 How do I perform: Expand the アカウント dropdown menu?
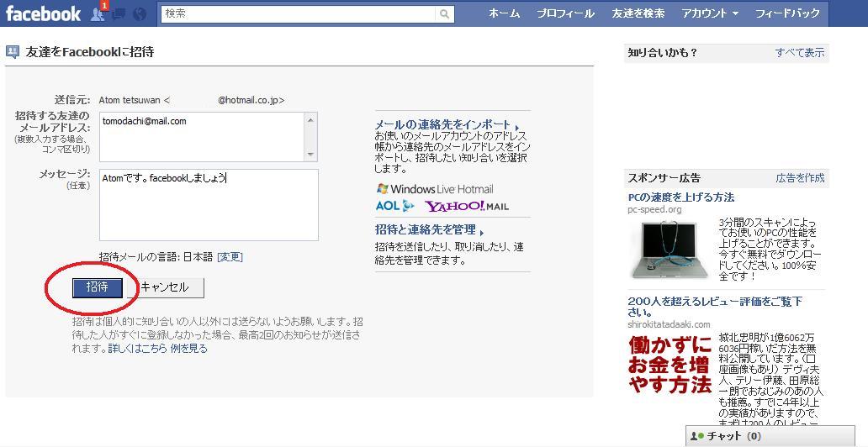tap(710, 13)
